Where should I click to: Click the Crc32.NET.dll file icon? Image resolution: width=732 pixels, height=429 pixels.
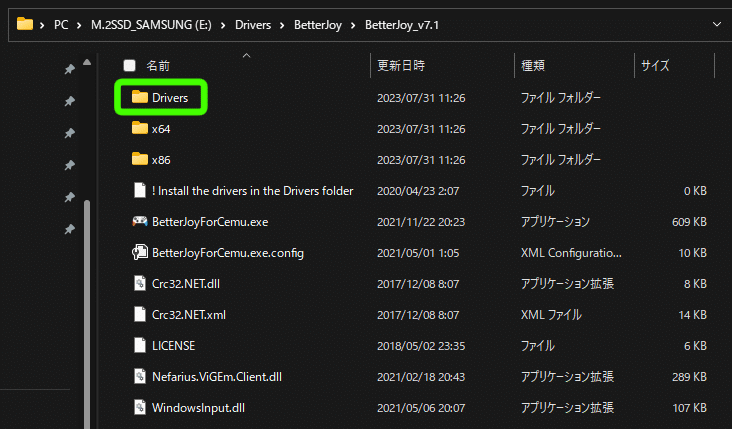(140, 283)
